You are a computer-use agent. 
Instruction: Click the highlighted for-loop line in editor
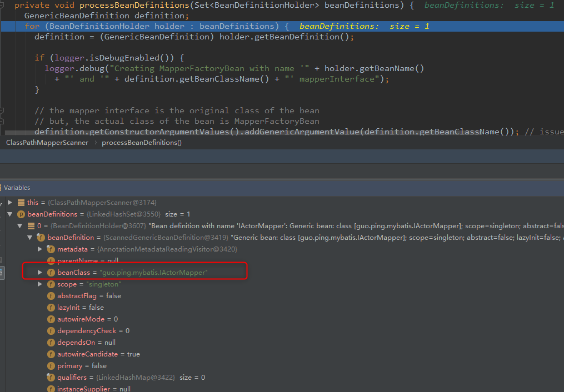(x=282, y=26)
